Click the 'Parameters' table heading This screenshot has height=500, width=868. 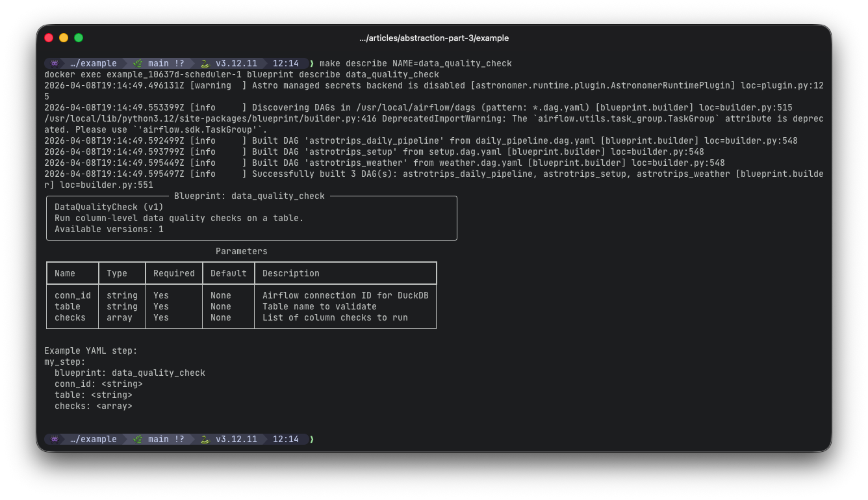point(241,251)
